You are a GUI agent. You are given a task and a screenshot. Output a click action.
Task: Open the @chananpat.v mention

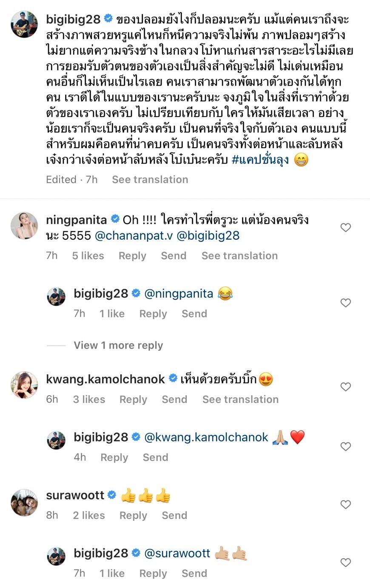(x=134, y=236)
